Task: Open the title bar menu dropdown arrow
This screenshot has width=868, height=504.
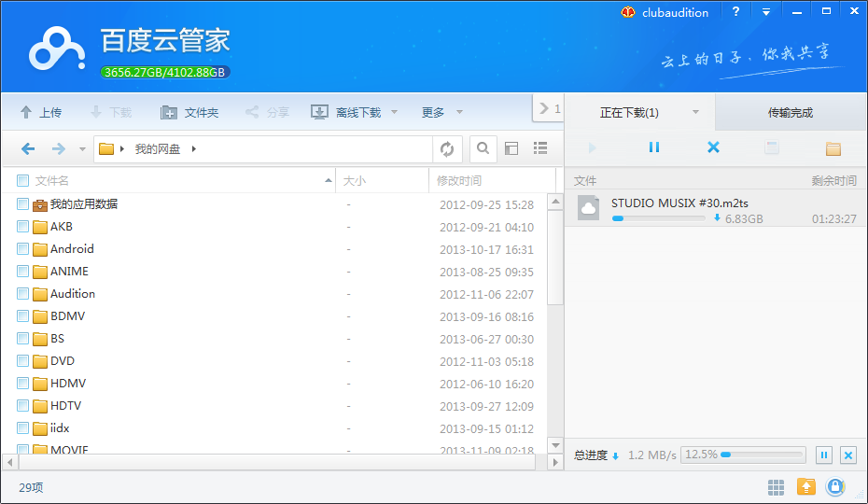Action: point(766,11)
